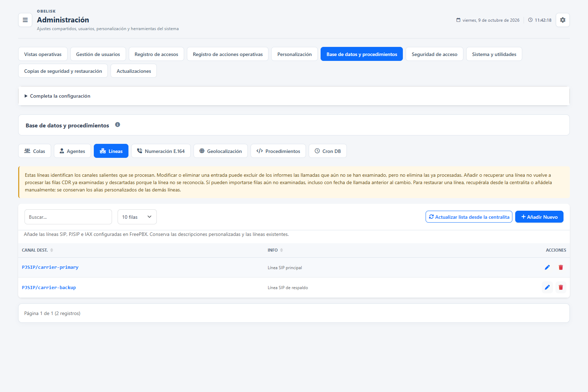Go to the Cron DB sub-tab

click(328, 151)
